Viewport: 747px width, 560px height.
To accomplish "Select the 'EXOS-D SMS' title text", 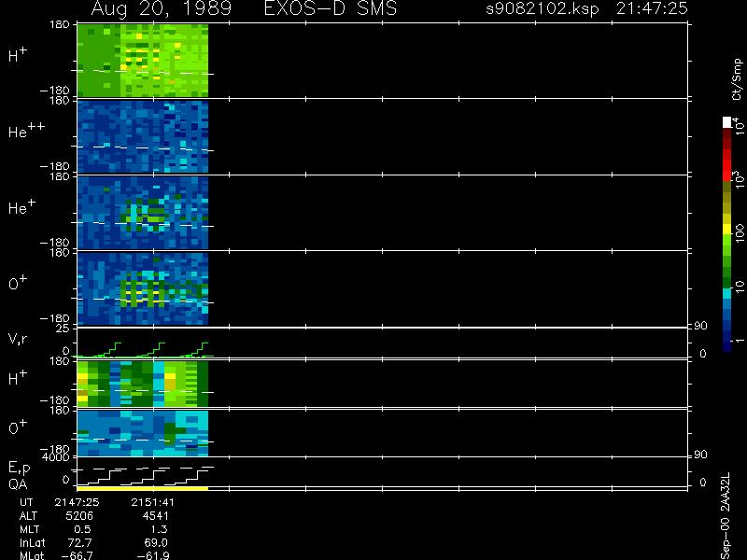I will coord(331,8).
